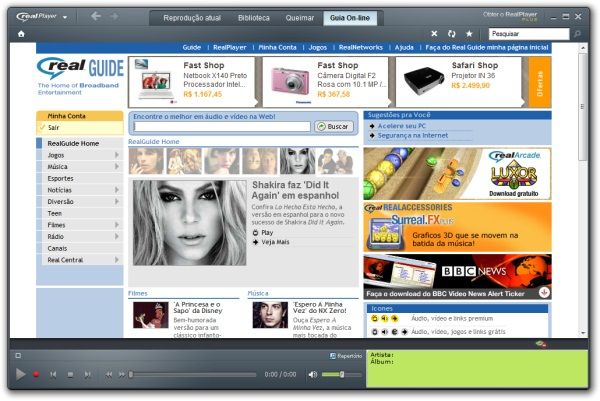Expand the Rádio sidebar submenu arrow

click(x=117, y=236)
